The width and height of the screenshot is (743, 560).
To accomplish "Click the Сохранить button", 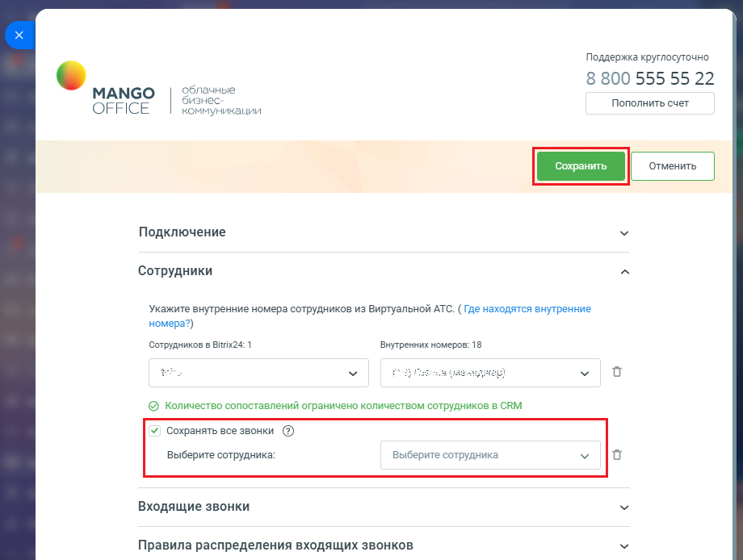I will coord(581,166).
